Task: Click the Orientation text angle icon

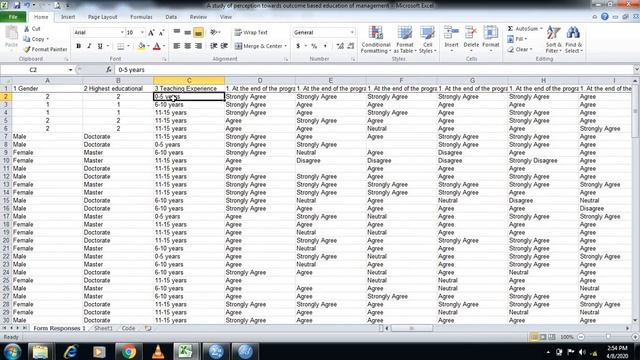Action: [213, 32]
